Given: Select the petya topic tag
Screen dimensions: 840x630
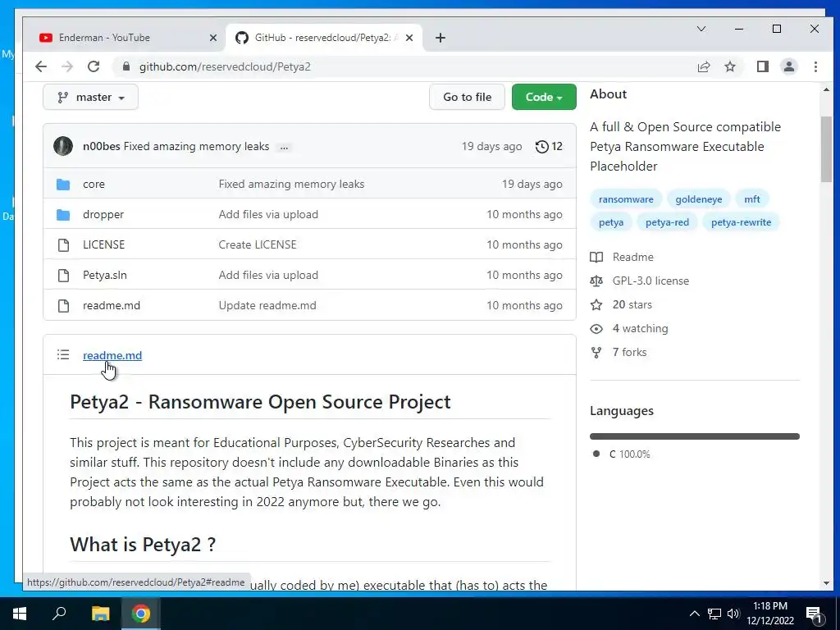Looking at the screenshot, I should [x=610, y=222].
